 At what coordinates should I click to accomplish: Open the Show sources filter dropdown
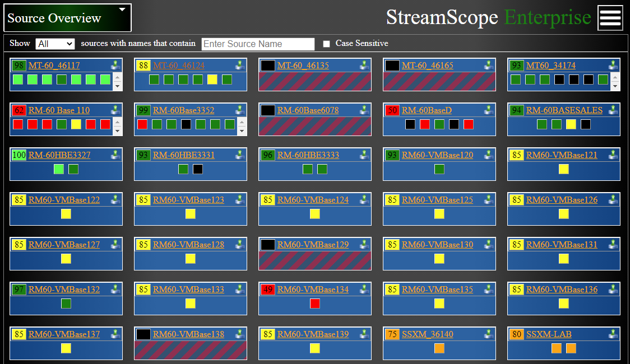point(55,44)
